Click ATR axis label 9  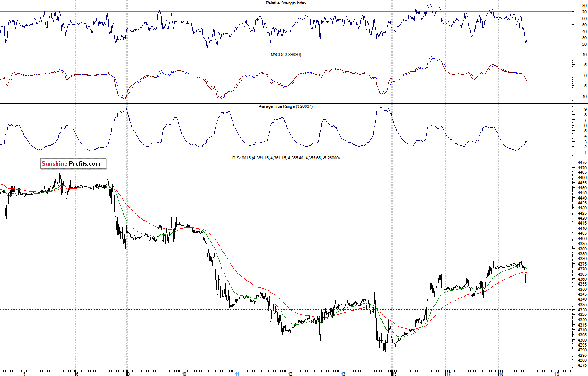coord(585,109)
